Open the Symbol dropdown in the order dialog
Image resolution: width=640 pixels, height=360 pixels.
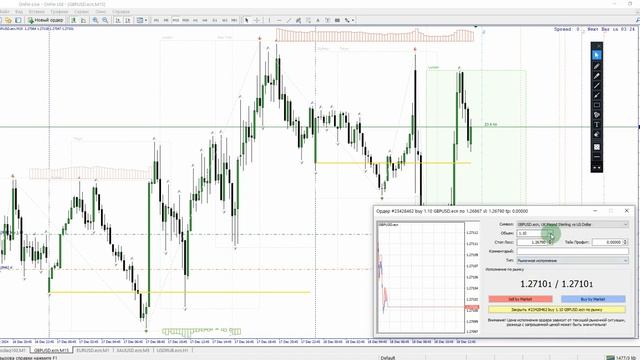[x=573, y=224]
